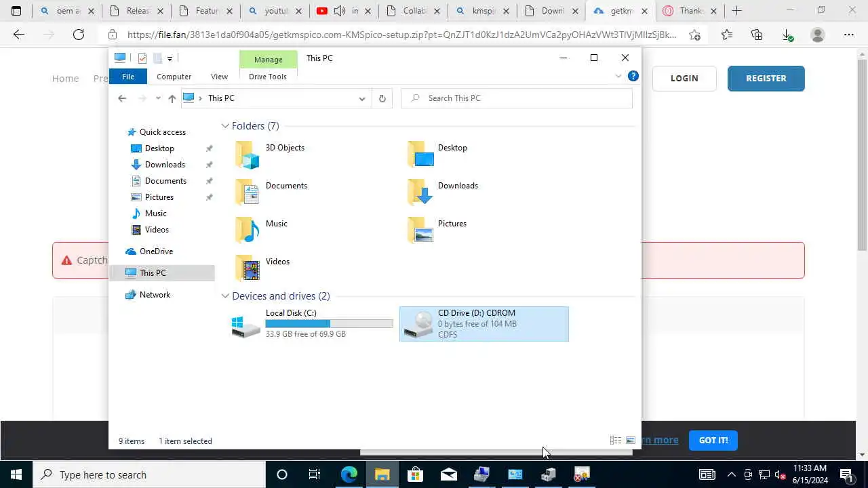
Task: Select Downloads in the navigation pane
Action: 165,165
